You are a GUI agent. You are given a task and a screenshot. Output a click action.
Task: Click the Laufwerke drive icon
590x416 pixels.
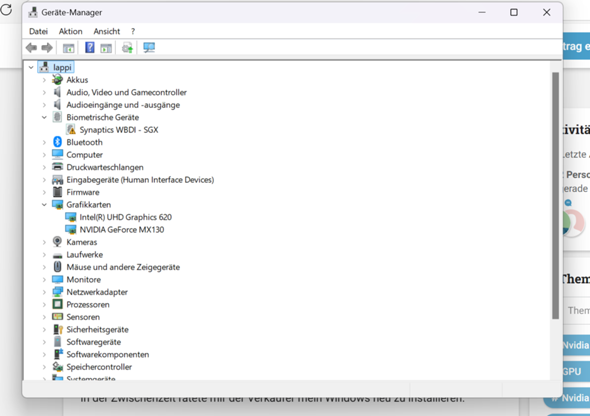click(58, 255)
